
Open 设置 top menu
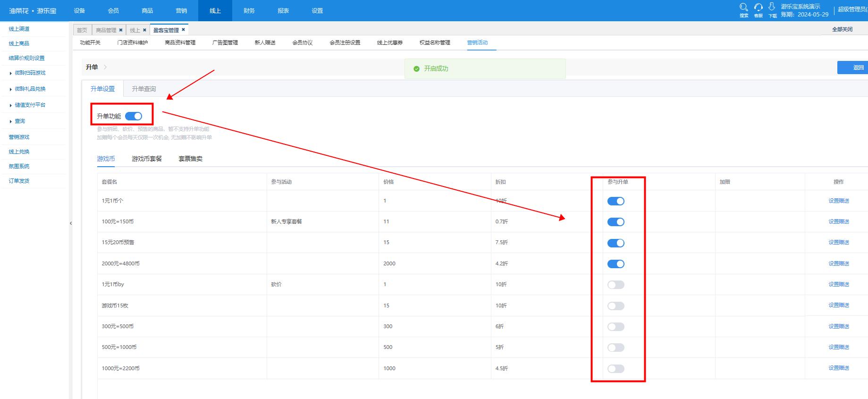(317, 10)
